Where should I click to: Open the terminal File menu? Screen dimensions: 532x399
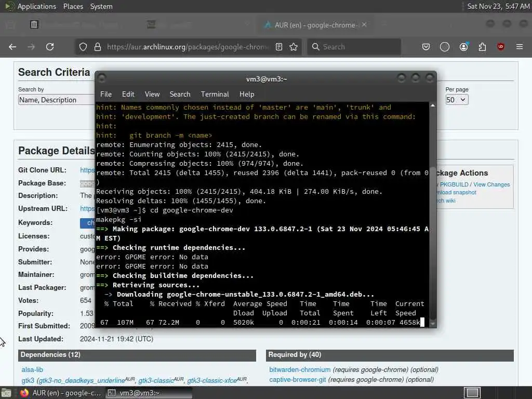tap(106, 95)
